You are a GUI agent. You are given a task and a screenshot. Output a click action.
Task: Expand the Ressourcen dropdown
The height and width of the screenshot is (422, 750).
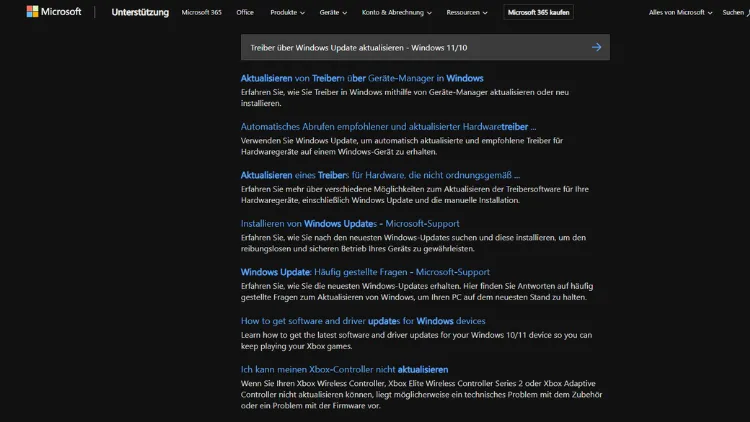pos(467,12)
